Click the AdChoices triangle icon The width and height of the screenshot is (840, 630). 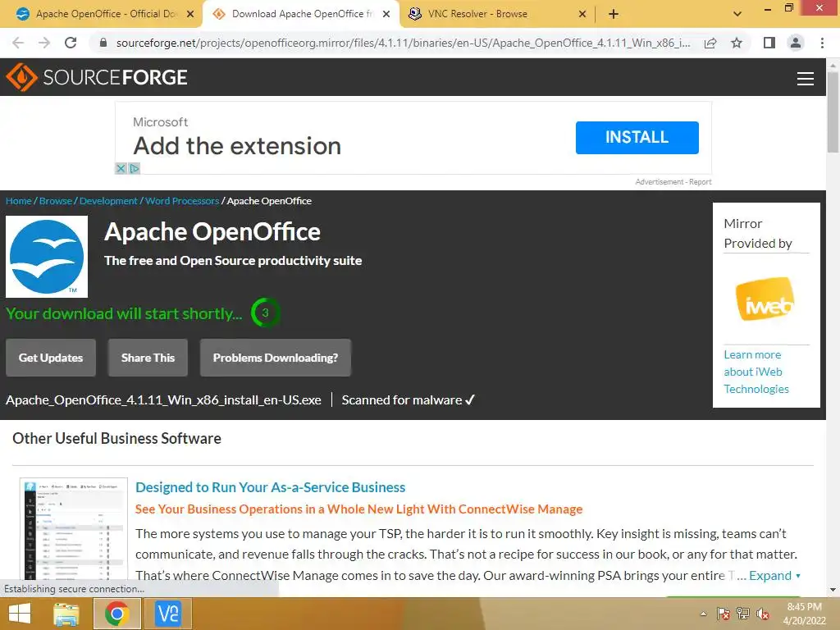[134, 168]
